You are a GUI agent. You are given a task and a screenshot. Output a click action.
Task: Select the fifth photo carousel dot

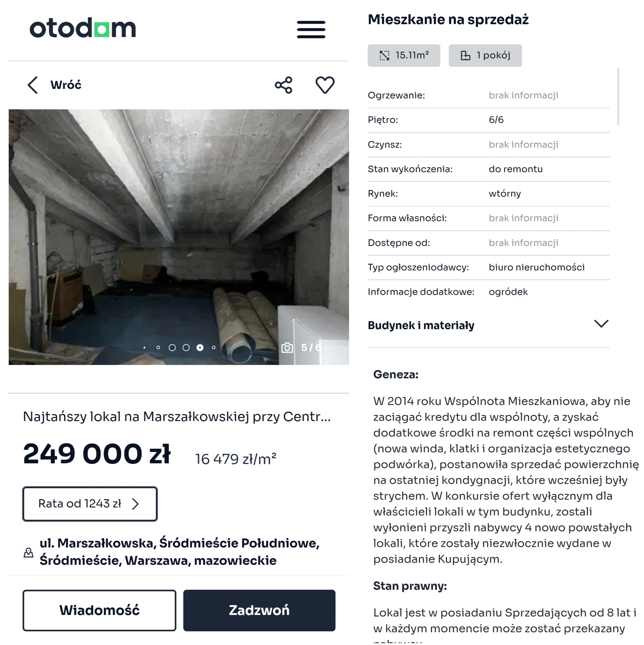click(x=200, y=348)
